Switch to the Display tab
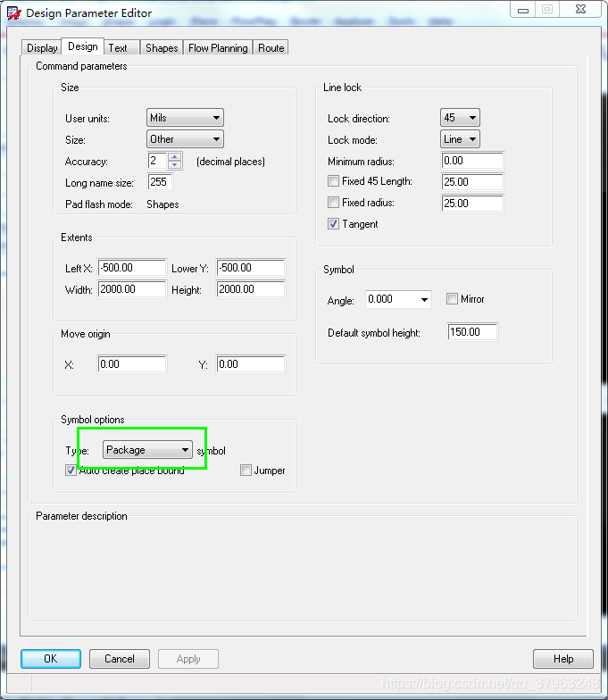608x700 pixels. [x=41, y=48]
